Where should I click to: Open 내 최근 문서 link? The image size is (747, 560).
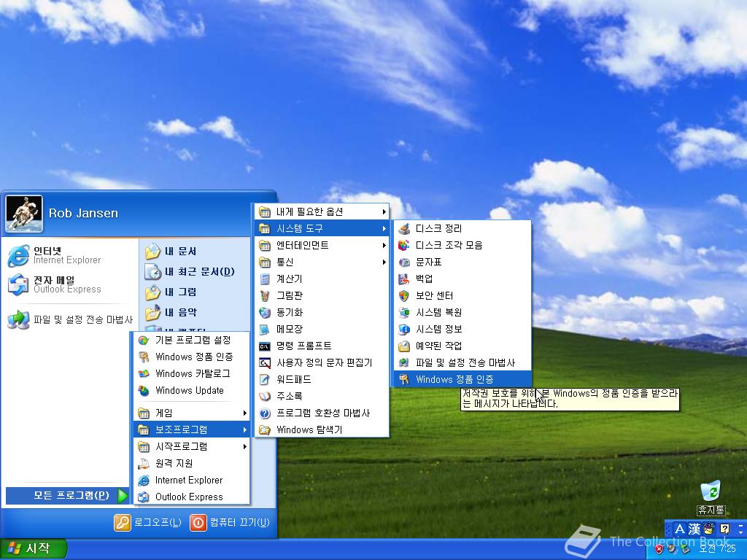click(190, 272)
